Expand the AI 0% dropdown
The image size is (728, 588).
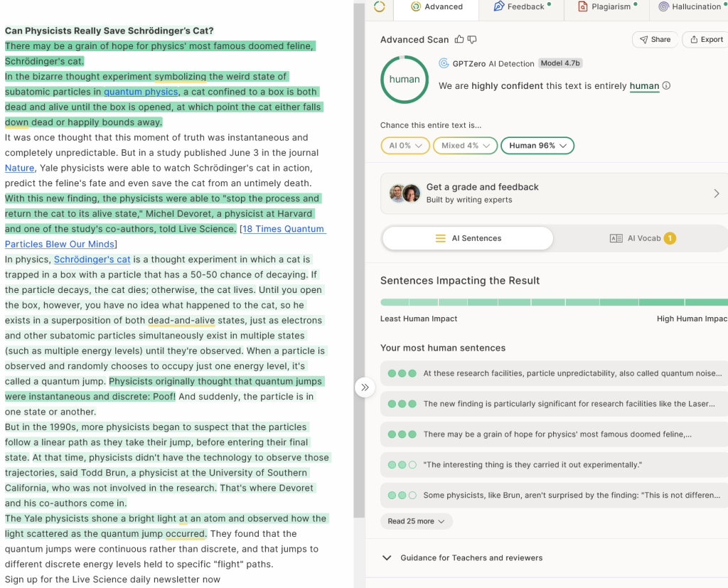click(405, 145)
